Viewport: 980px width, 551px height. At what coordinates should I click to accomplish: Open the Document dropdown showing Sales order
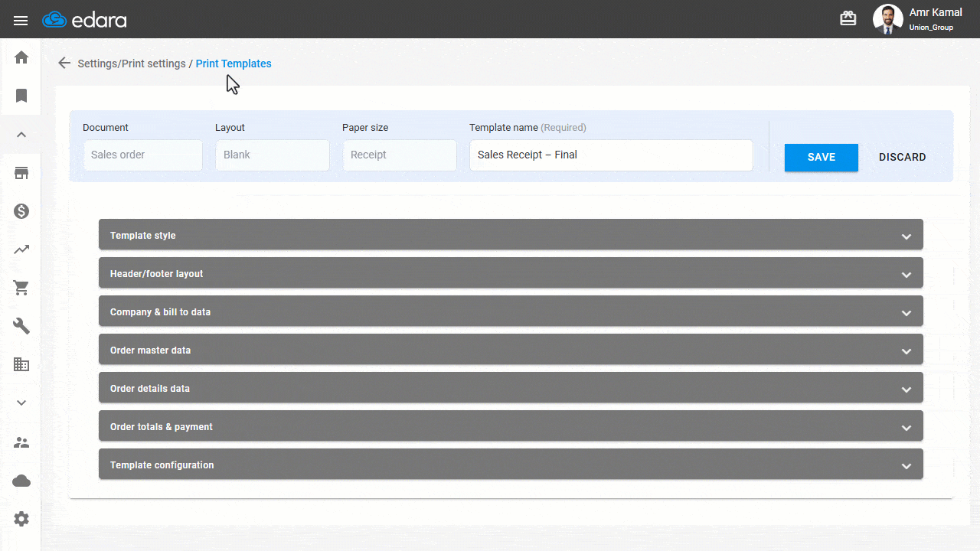click(x=143, y=155)
